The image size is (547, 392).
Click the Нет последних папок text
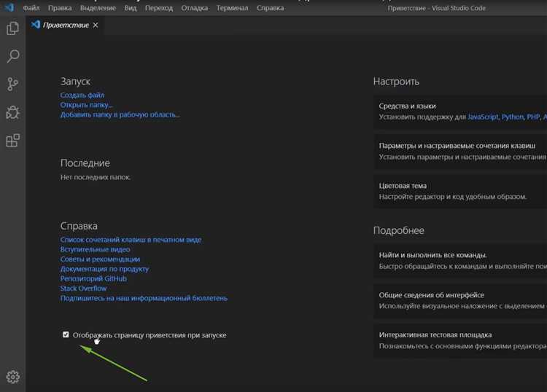point(96,177)
